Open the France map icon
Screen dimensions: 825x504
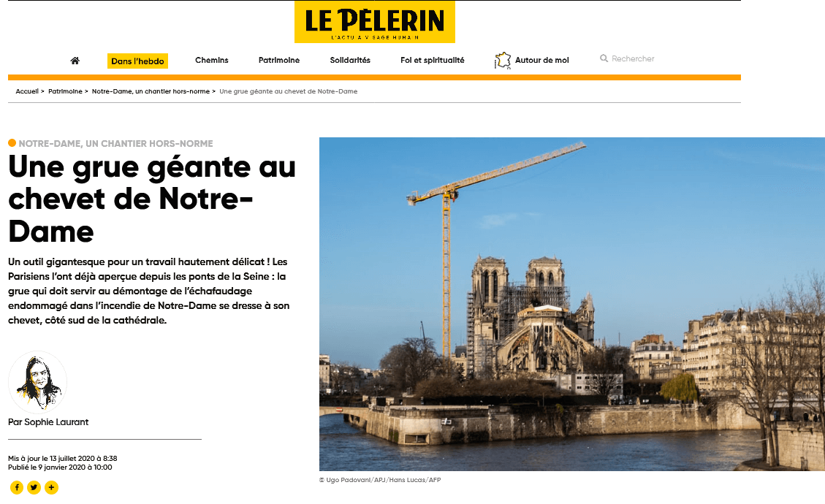(x=503, y=61)
